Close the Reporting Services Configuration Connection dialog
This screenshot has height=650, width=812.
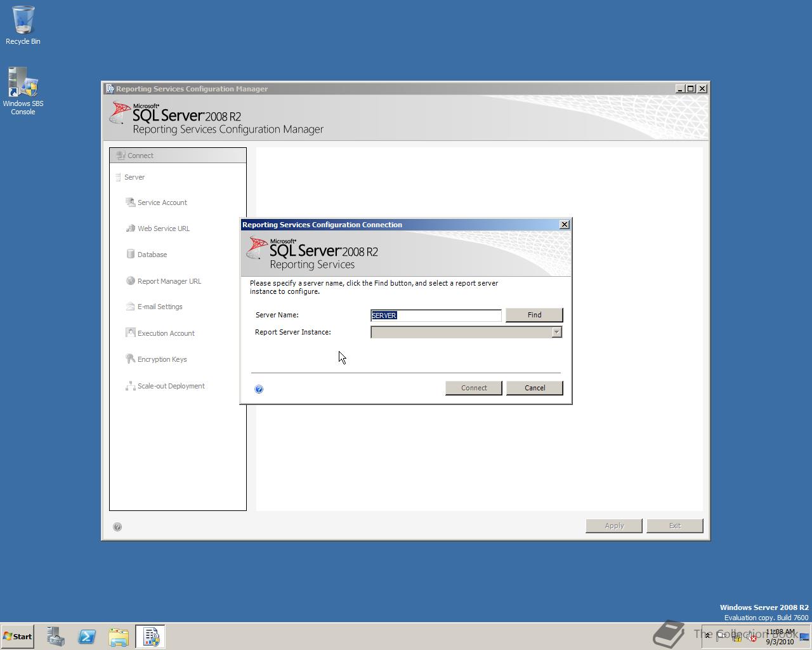coord(565,225)
